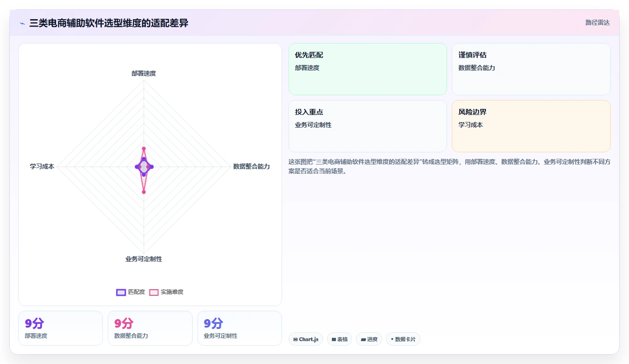The width and height of the screenshot is (629, 364).
Task: Click the lightning icon beside the title
Action: click(22, 23)
